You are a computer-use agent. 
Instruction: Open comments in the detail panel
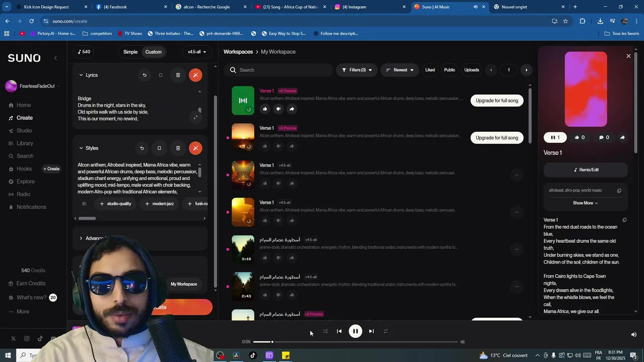click(604, 138)
